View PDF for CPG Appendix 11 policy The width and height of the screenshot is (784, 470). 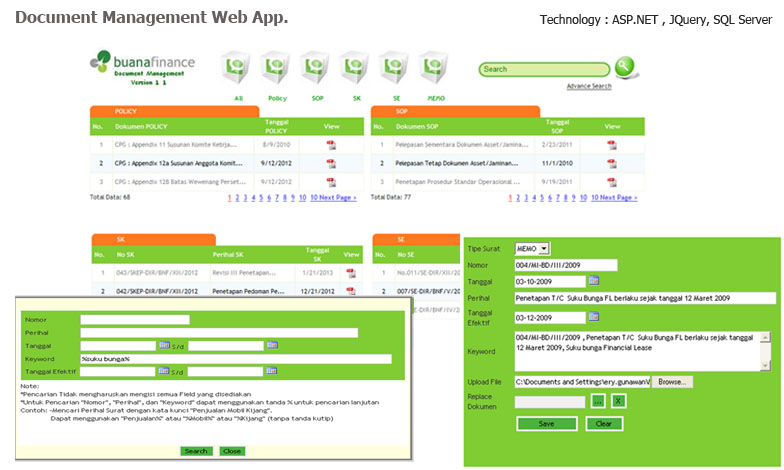click(x=332, y=144)
